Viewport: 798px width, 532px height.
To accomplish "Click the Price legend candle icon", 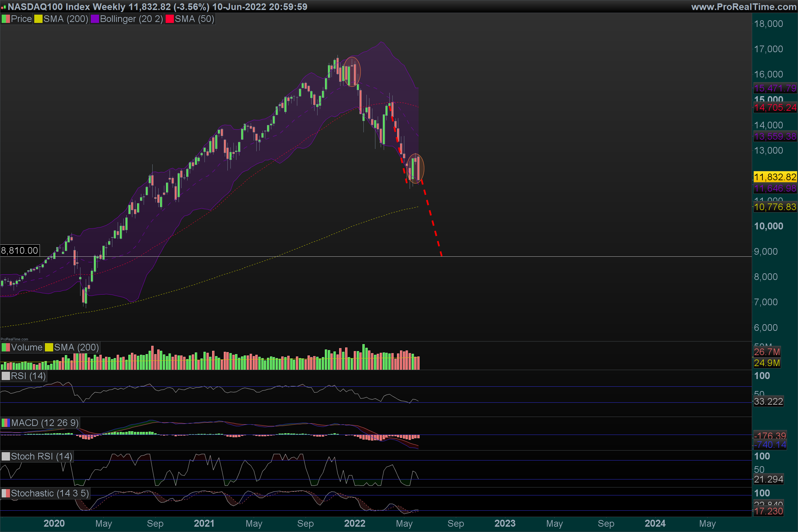I will tap(6, 19).
